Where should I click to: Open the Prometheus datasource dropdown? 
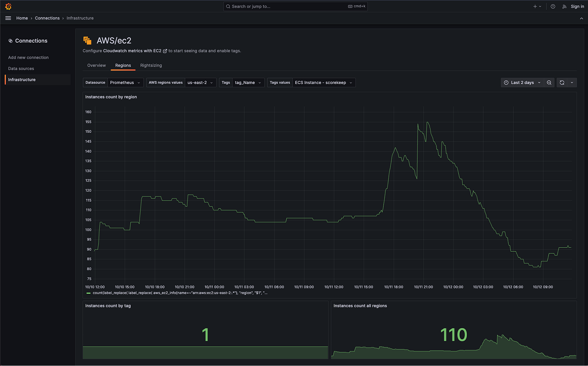[x=125, y=82]
